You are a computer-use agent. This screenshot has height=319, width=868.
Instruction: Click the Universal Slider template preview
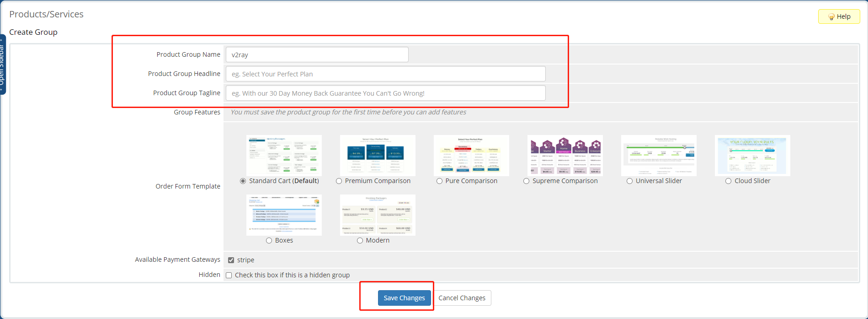(x=659, y=156)
